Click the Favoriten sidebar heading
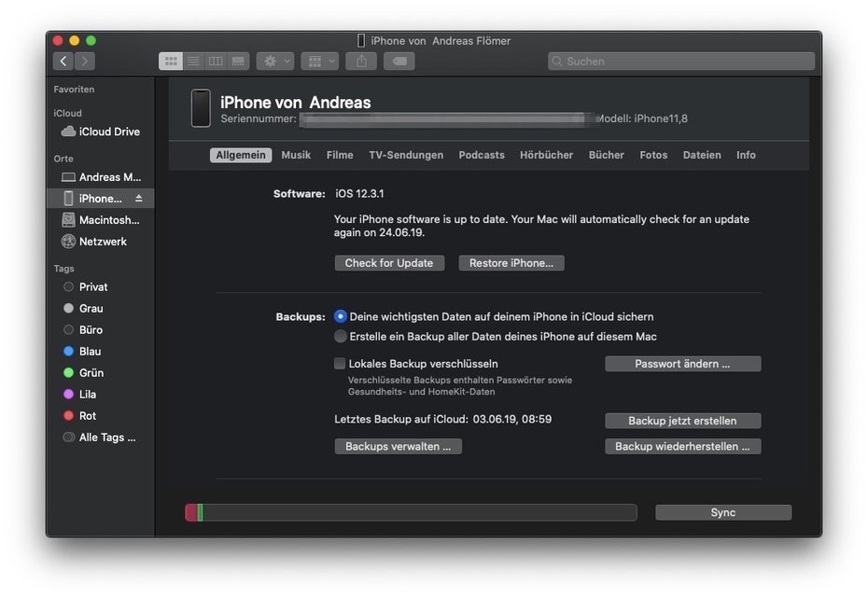Screen dimensions: 868x598 (74, 89)
